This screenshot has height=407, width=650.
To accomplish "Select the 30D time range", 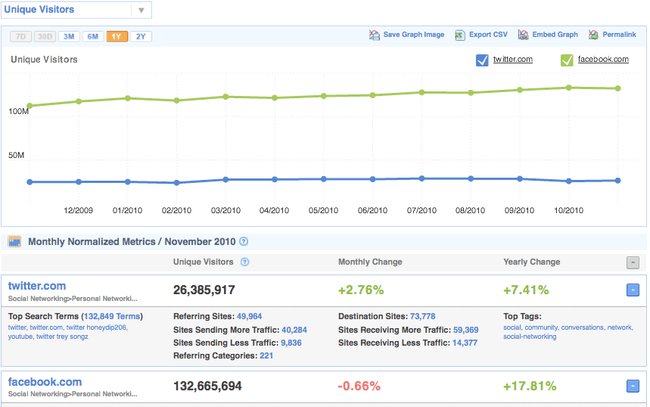I will 45,36.
